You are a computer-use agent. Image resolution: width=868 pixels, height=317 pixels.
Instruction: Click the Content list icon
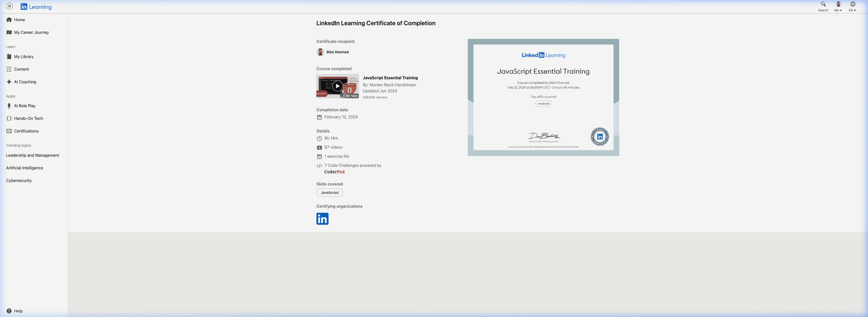click(9, 69)
